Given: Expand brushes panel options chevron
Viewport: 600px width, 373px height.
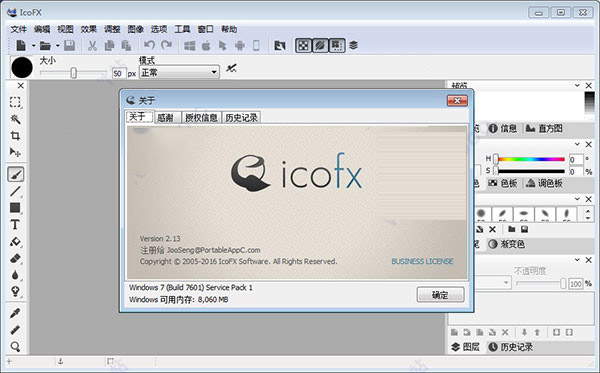Looking at the screenshot, I should 577,199.
